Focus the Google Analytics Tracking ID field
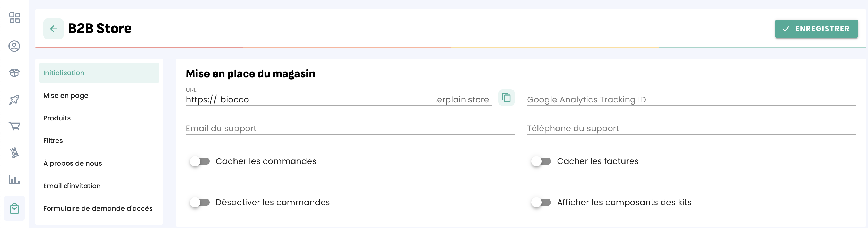 (x=691, y=100)
